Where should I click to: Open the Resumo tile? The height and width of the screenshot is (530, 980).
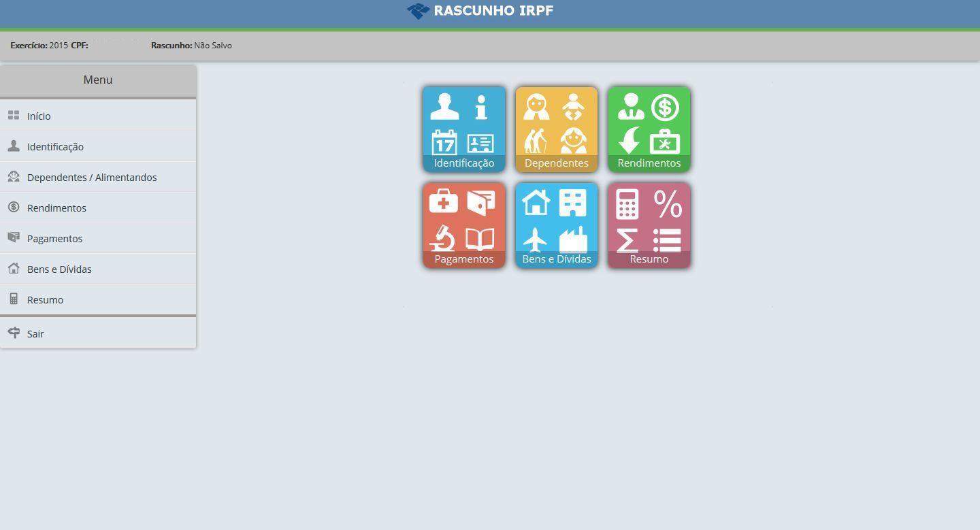649,225
